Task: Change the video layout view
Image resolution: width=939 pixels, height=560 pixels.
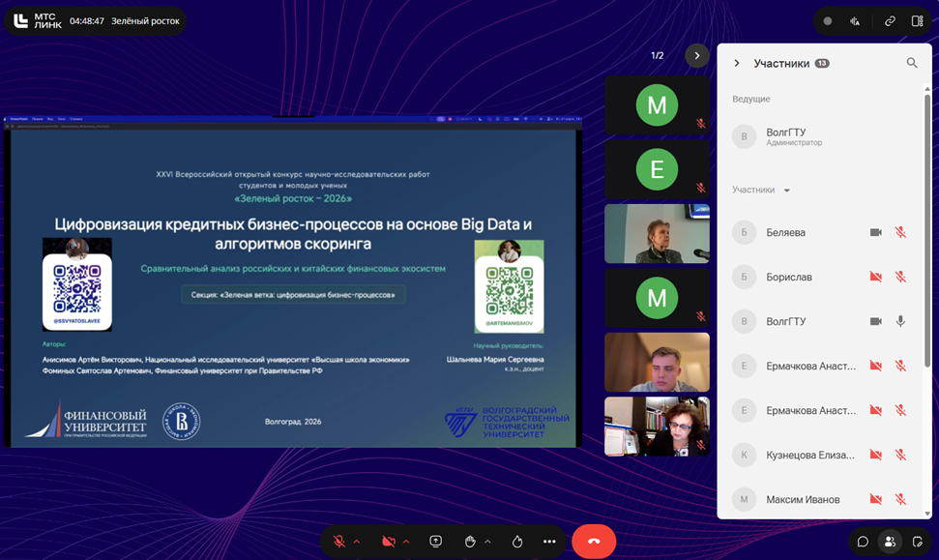Action: click(918, 20)
